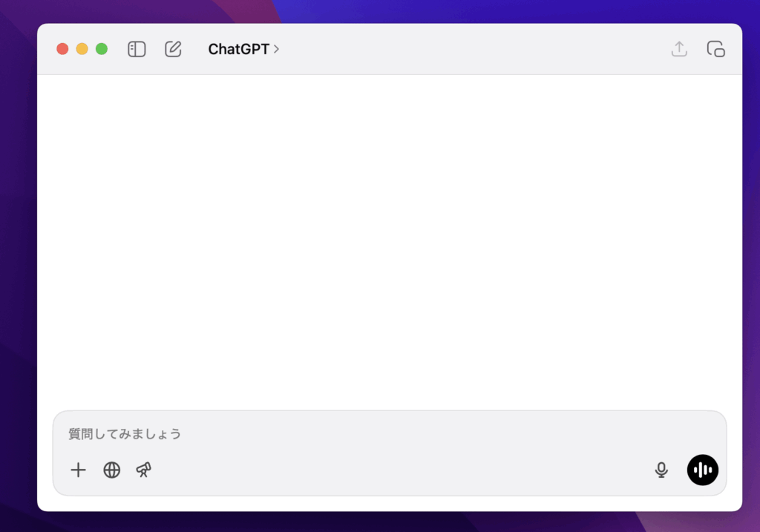Close the ChatGPT window red button

coord(62,49)
